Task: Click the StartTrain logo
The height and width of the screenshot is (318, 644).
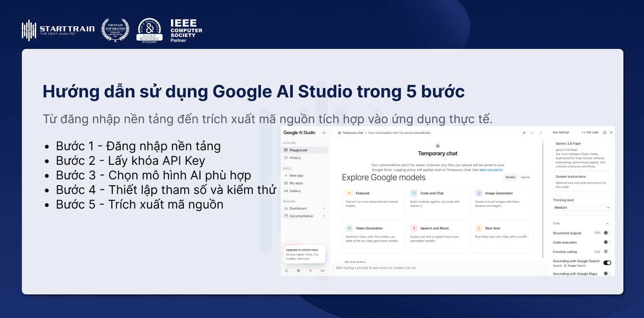Action: [58, 30]
